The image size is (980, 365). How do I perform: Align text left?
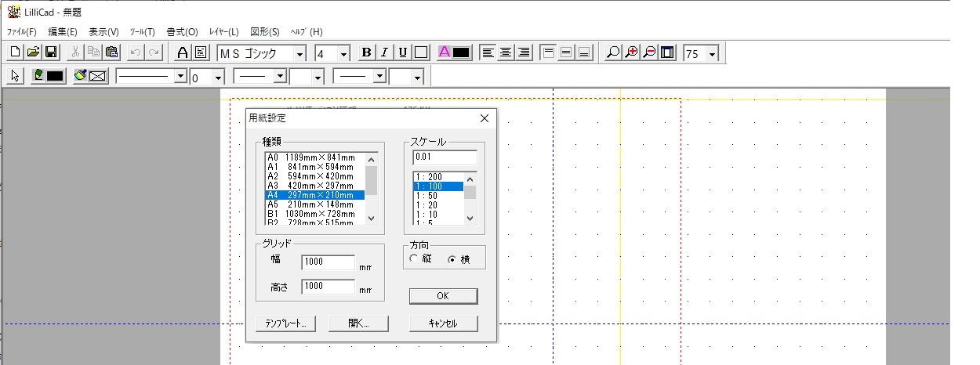pos(488,52)
